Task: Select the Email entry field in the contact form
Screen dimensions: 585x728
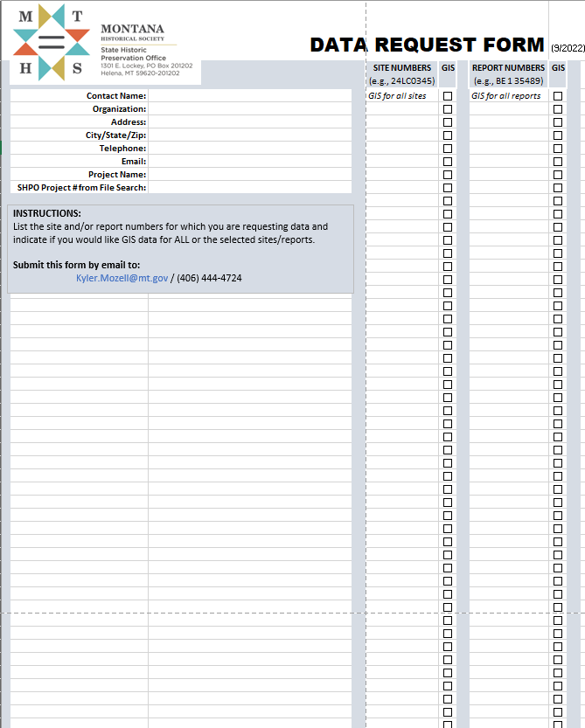Action: click(249, 162)
